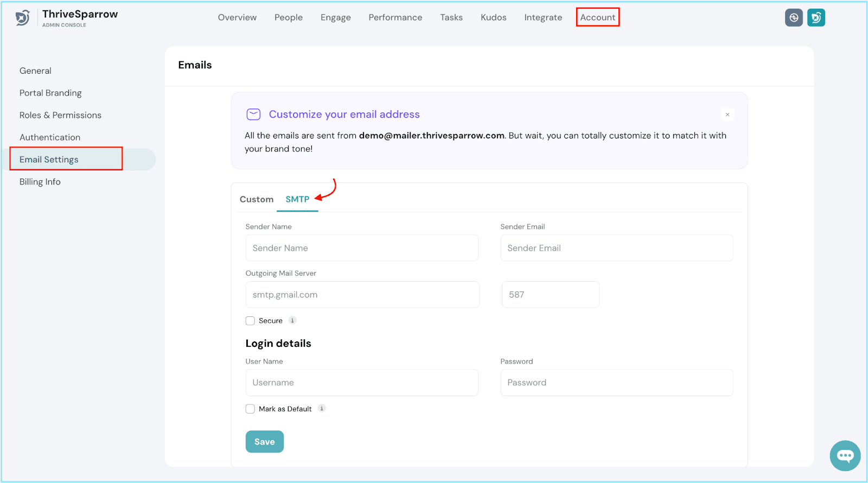
Task: Click the envelope icon in the banner
Action: coord(253,114)
